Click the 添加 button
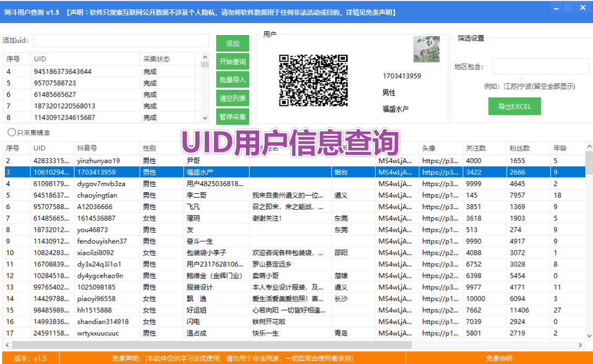The width and height of the screenshot is (593, 364). coord(233,43)
